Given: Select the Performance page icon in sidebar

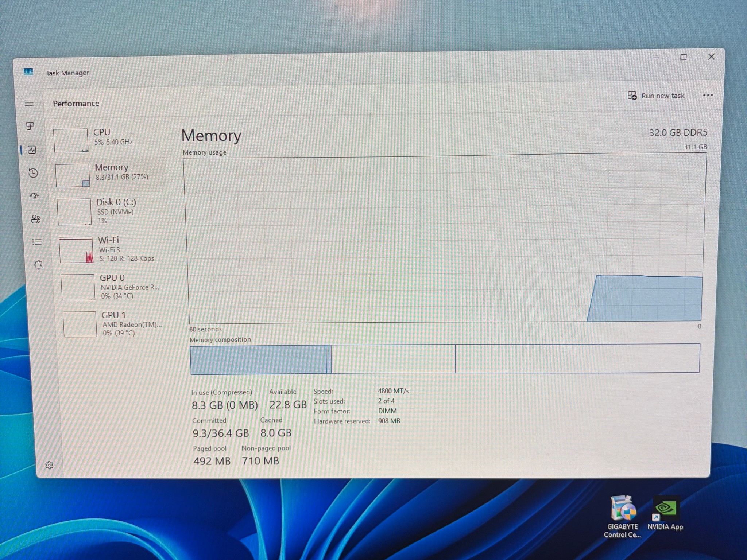Looking at the screenshot, I should [32, 149].
